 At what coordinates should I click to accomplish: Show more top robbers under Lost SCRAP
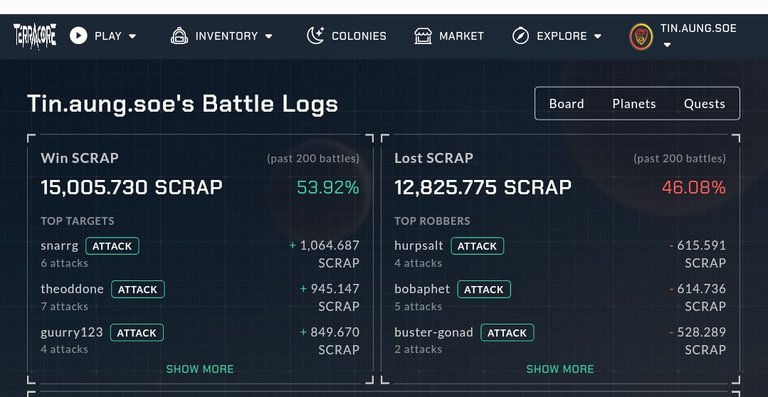[x=560, y=369]
